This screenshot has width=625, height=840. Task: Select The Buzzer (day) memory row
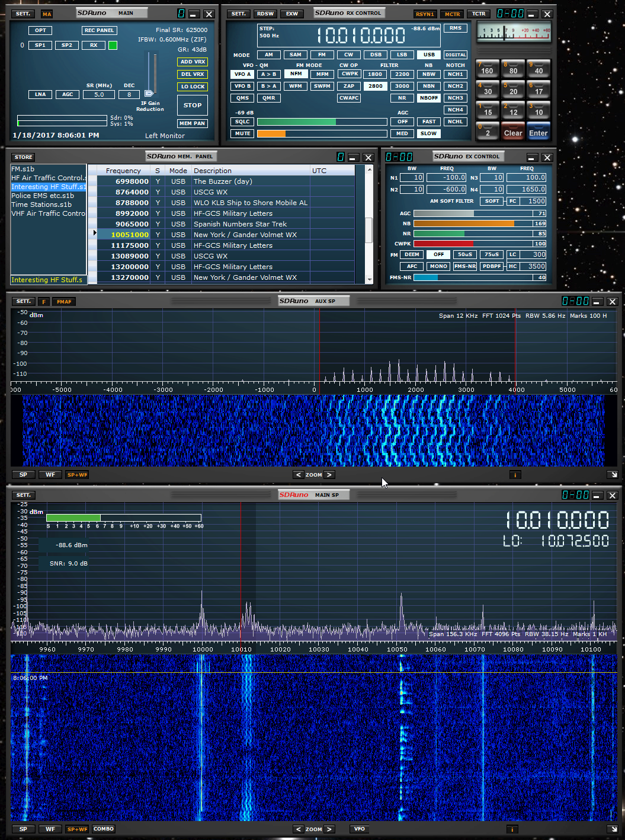(226, 181)
